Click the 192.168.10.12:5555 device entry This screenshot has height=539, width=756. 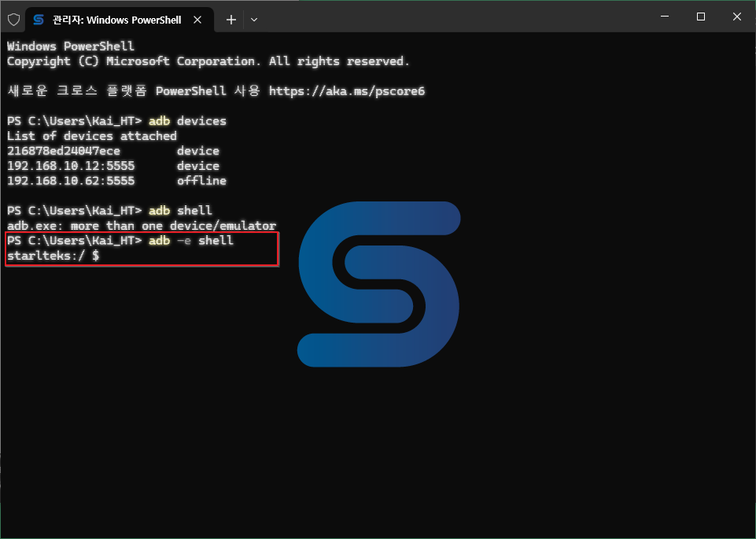click(x=71, y=166)
